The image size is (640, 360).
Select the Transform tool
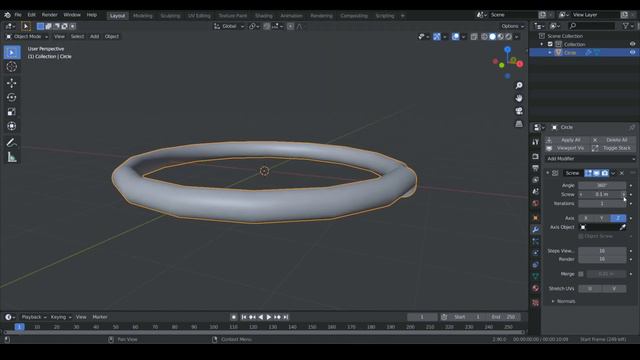coord(11,126)
